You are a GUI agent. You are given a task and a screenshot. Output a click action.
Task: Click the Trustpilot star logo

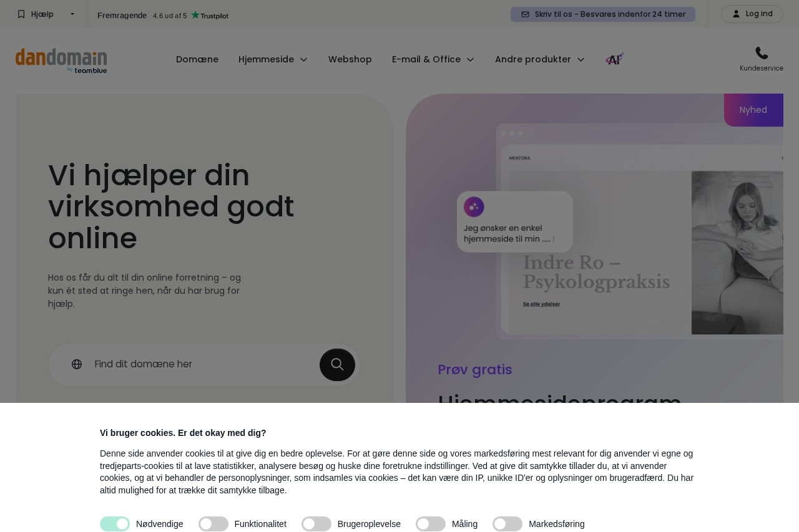click(x=210, y=15)
